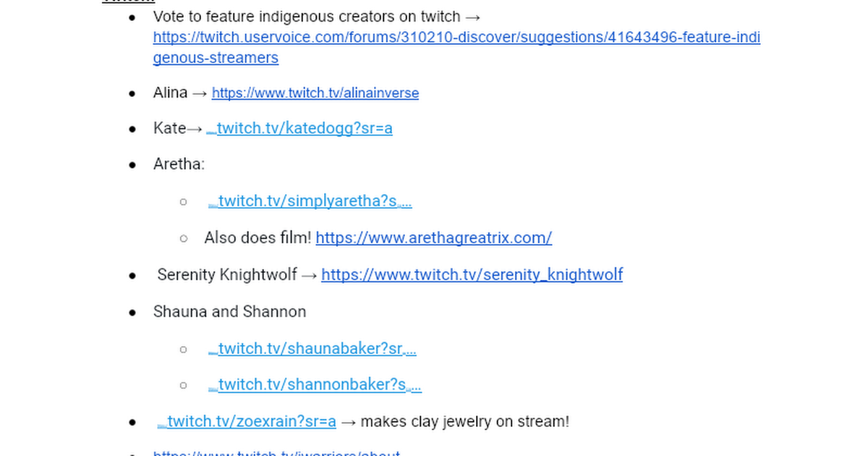Click the "Aretha:" list heading text

coord(179,164)
